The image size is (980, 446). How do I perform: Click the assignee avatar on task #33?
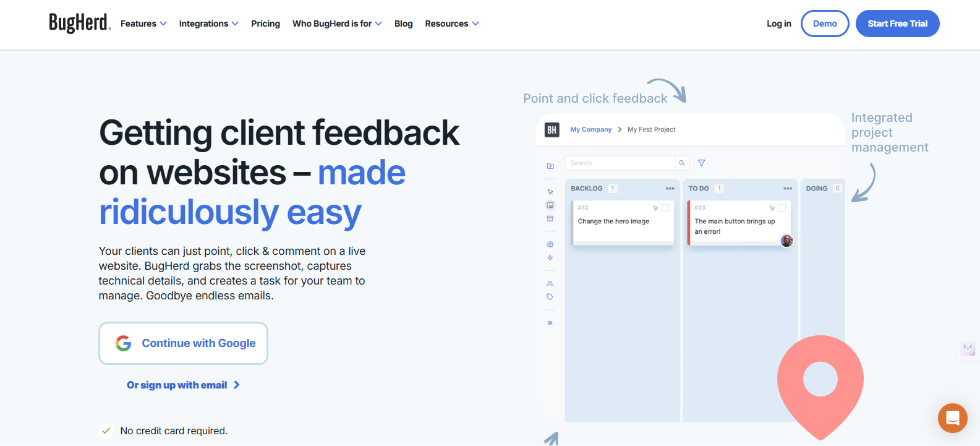point(786,241)
